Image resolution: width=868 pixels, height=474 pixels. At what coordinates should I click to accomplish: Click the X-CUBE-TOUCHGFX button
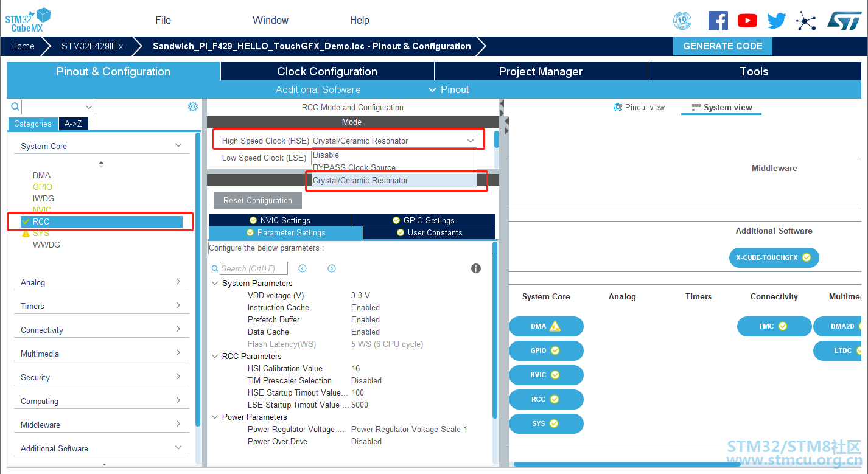coord(774,257)
